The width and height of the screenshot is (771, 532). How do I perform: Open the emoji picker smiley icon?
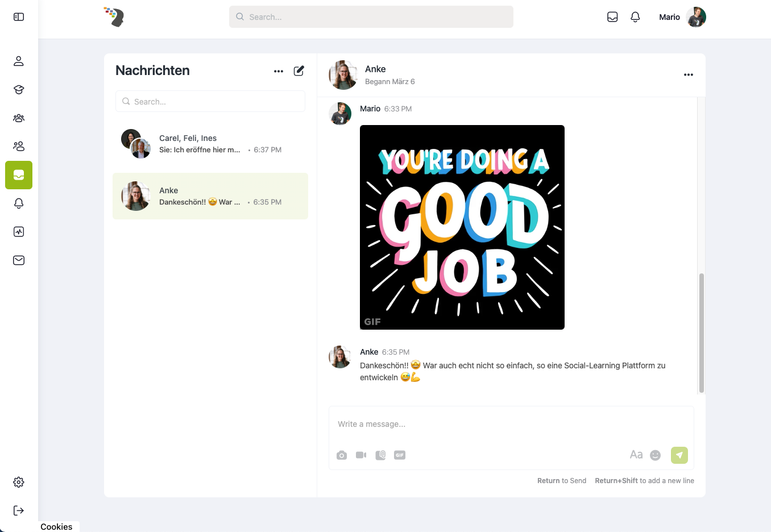[656, 455]
